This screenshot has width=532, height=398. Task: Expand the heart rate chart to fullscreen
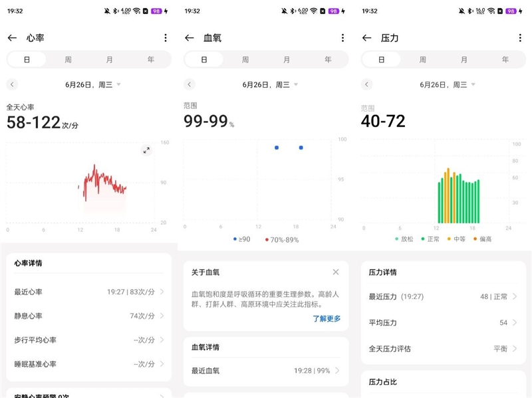tap(146, 150)
